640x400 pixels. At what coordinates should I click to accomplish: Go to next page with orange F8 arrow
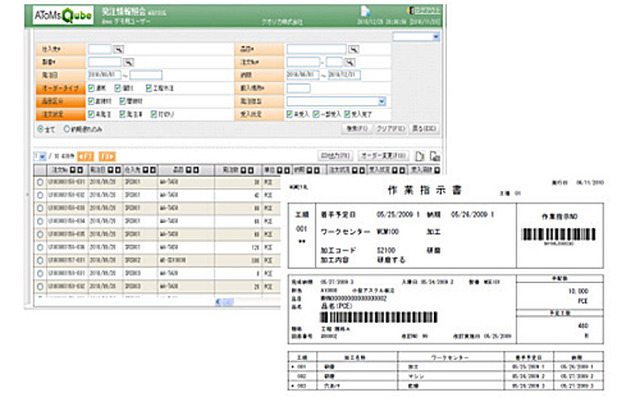(107, 156)
